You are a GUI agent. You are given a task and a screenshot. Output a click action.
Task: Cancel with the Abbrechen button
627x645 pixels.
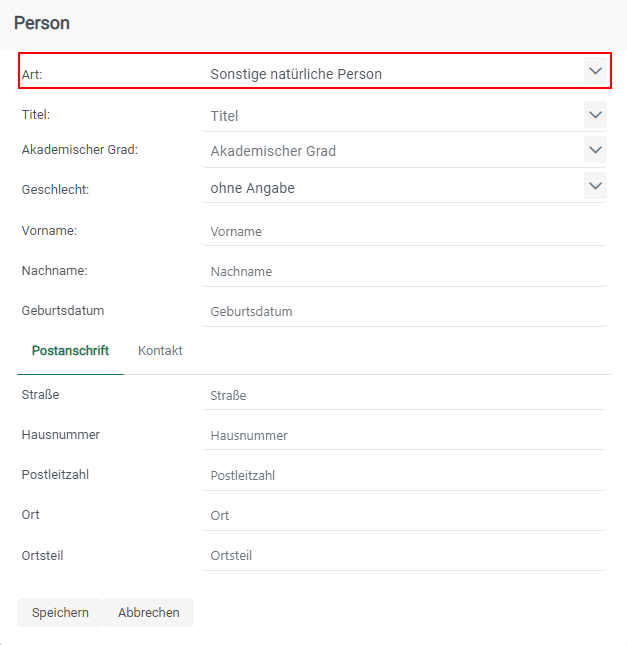pyautogui.click(x=149, y=613)
